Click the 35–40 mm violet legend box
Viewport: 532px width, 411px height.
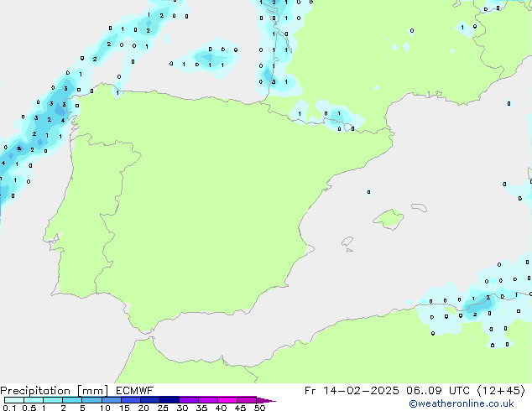(208, 400)
